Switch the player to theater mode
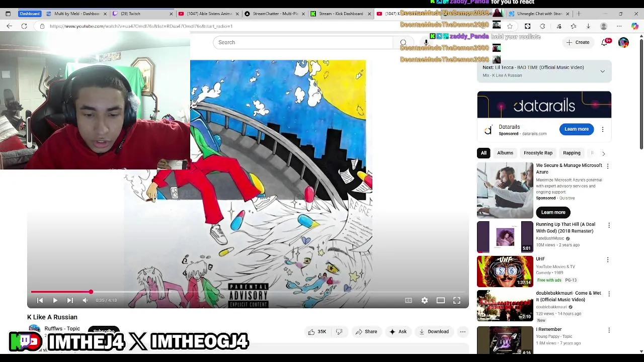 click(441, 300)
